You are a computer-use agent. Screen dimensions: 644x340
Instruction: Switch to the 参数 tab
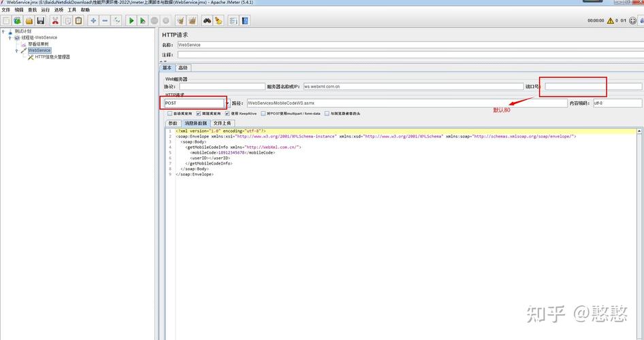tap(173, 123)
